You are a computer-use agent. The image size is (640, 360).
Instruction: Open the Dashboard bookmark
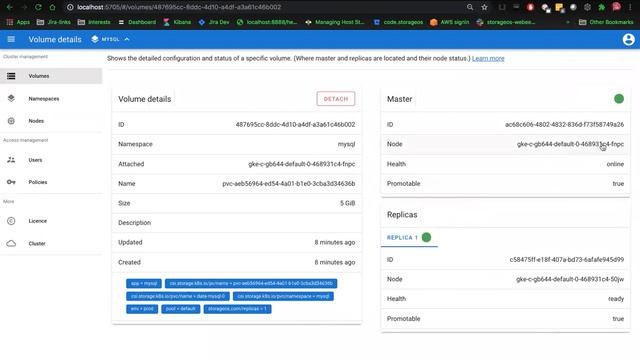(137, 22)
